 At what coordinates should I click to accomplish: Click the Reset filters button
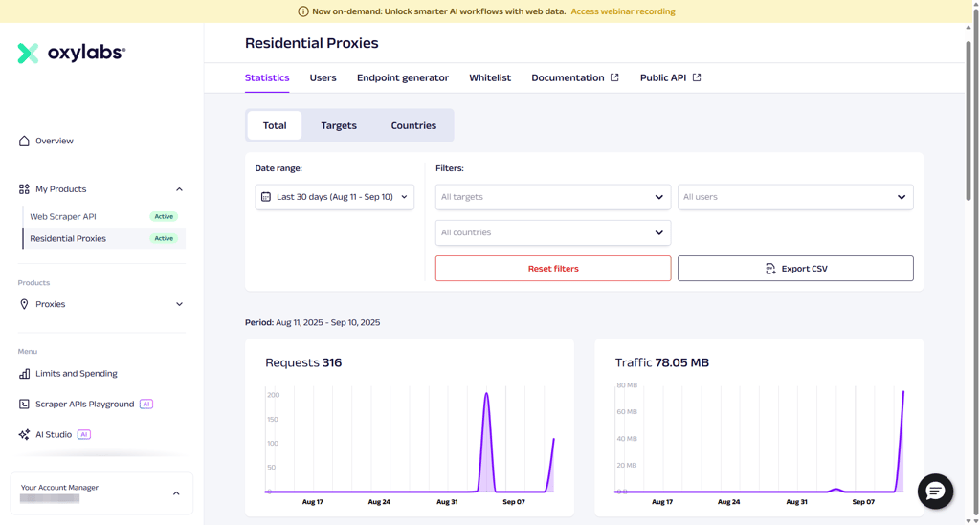(553, 269)
